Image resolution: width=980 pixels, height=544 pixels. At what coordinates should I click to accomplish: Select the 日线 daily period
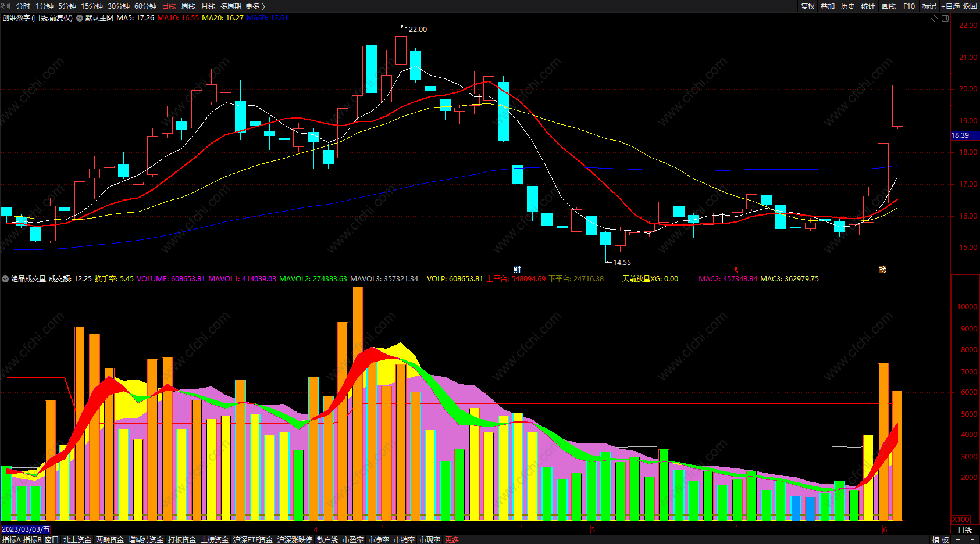pyautogui.click(x=169, y=6)
